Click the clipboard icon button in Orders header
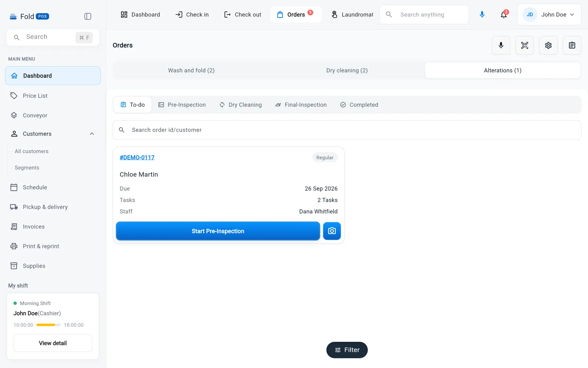Viewport: 588px width, 368px height. coord(572,45)
